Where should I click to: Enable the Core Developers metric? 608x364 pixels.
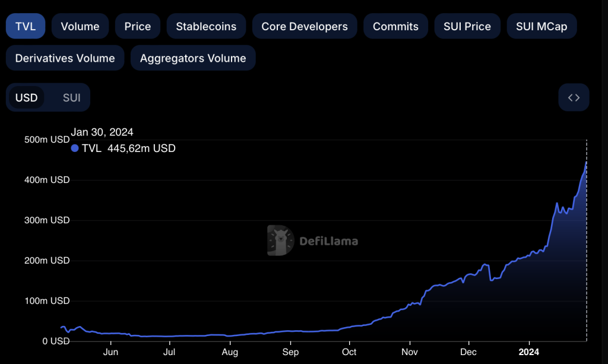pos(305,26)
